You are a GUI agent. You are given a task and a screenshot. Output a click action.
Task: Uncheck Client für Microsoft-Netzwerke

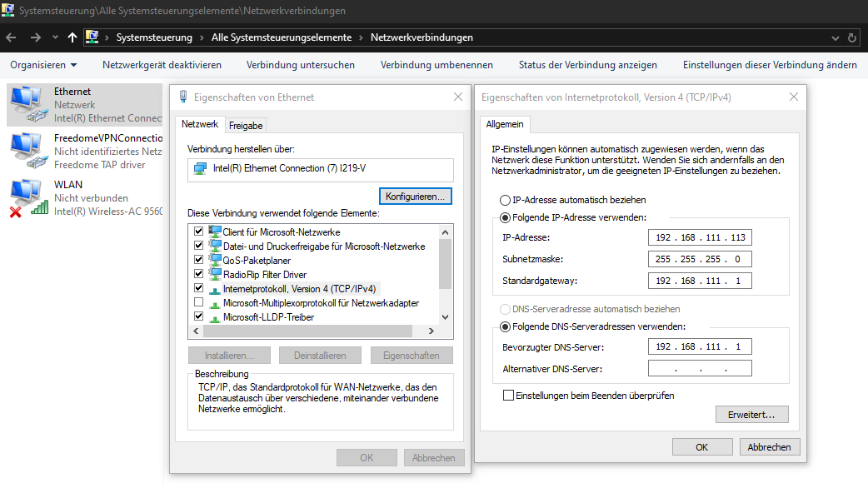[x=199, y=231]
